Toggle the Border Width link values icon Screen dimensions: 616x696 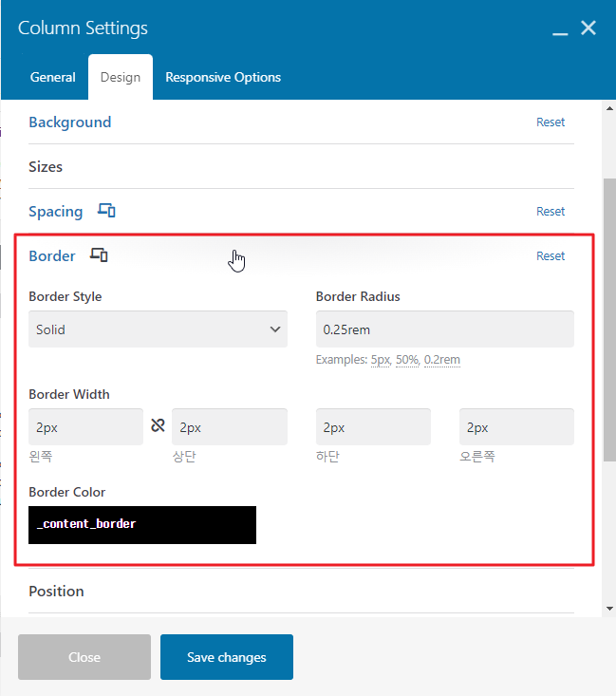pos(158,425)
